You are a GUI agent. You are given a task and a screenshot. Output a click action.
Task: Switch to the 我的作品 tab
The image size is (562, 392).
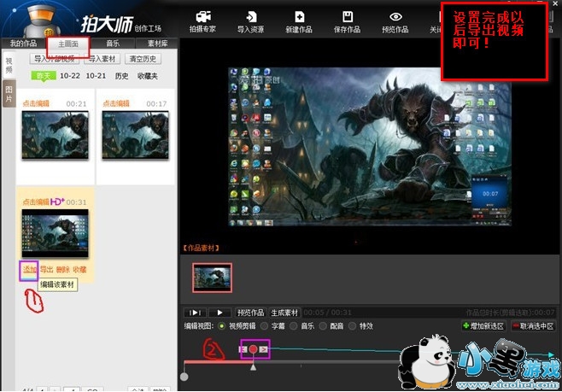pos(24,43)
